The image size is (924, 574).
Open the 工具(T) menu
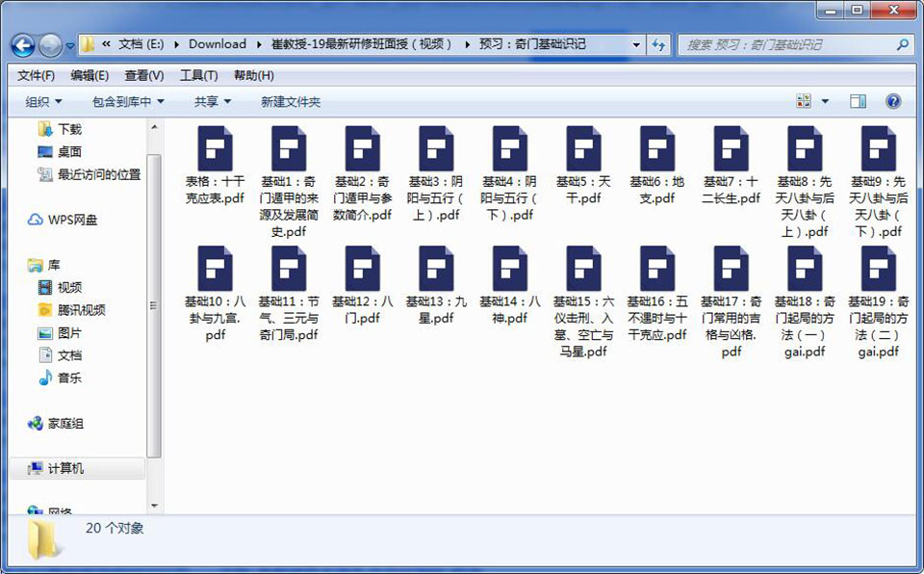coord(198,75)
